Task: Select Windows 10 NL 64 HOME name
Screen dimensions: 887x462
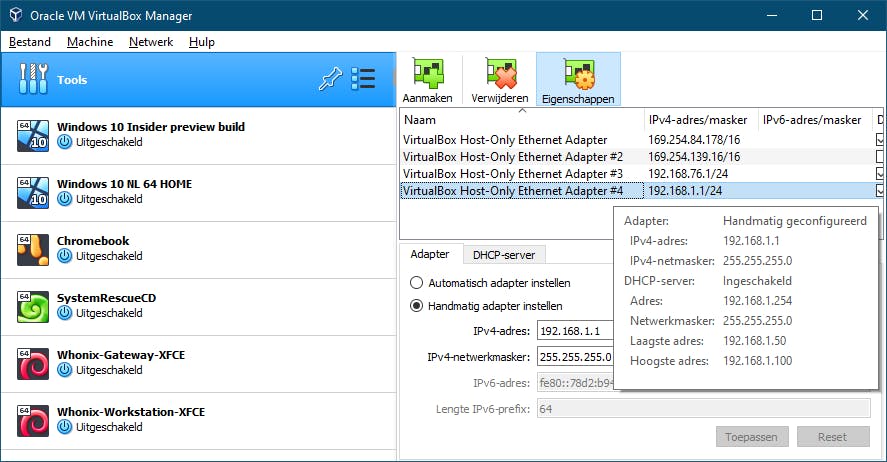Action: [x=124, y=184]
